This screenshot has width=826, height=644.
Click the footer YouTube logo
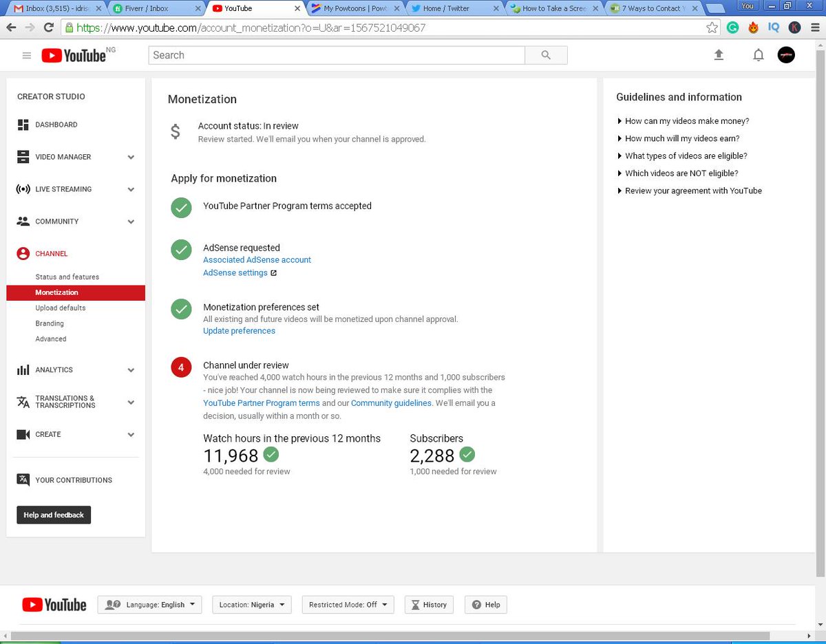pyautogui.click(x=54, y=605)
